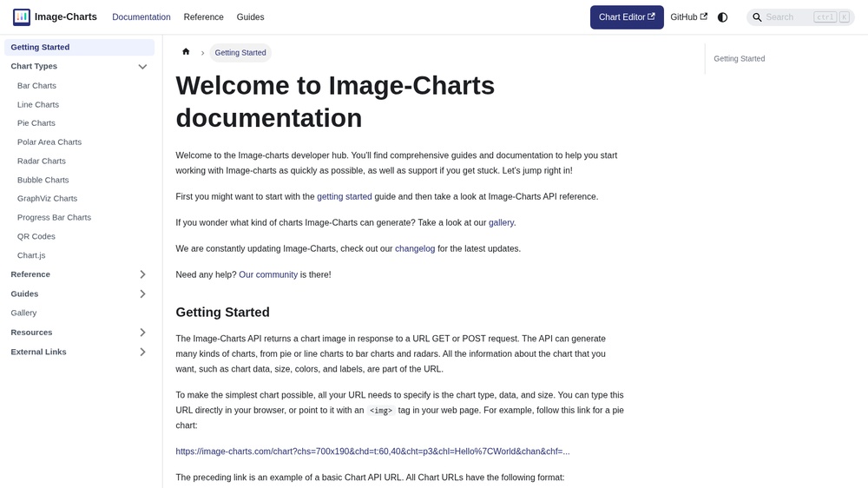Open Bar Charts in the sidebar
868x488 pixels.
(36, 85)
